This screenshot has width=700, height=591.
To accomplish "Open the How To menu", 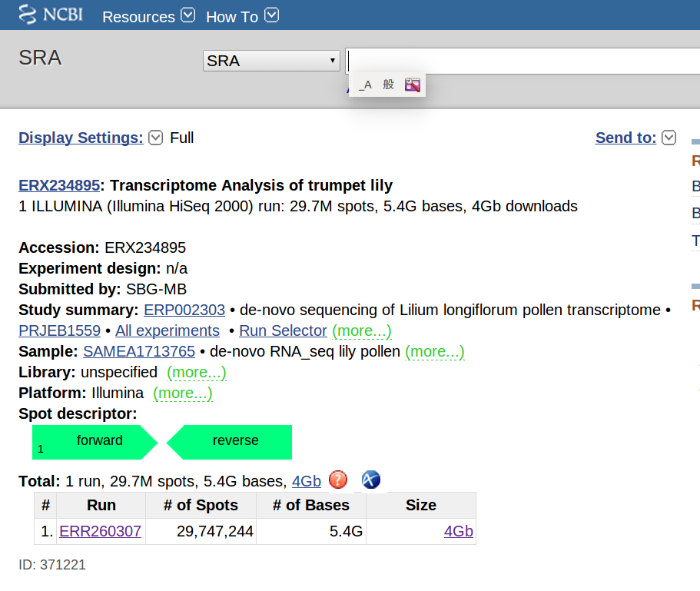I will pyautogui.click(x=232, y=17).
